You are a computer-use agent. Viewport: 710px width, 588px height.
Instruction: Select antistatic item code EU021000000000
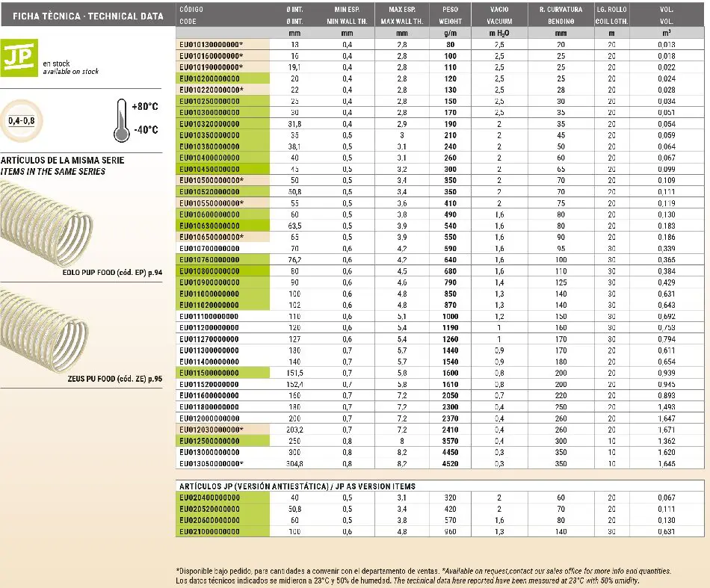[210, 531]
